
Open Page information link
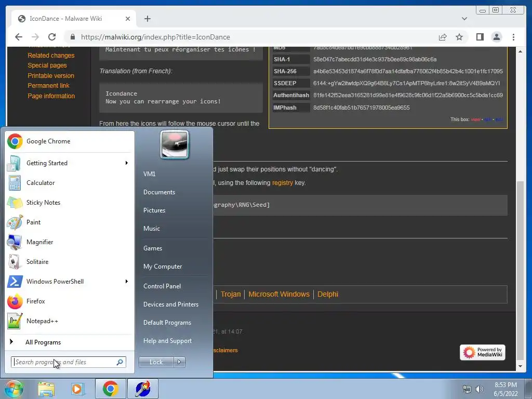[x=51, y=96]
